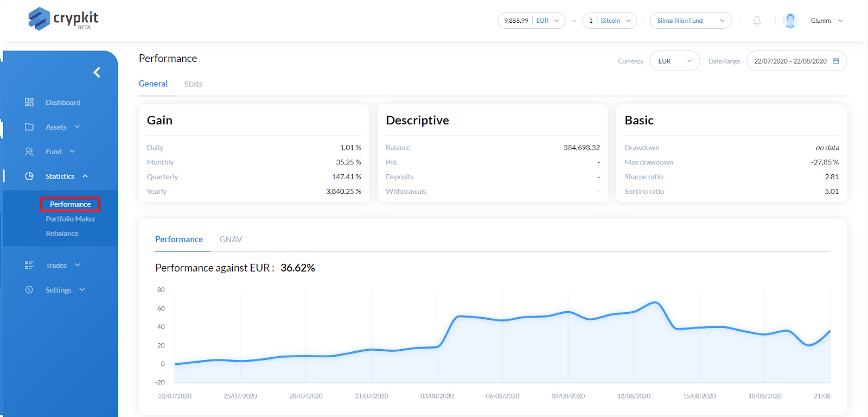Click the crypkit logo

coord(63,19)
